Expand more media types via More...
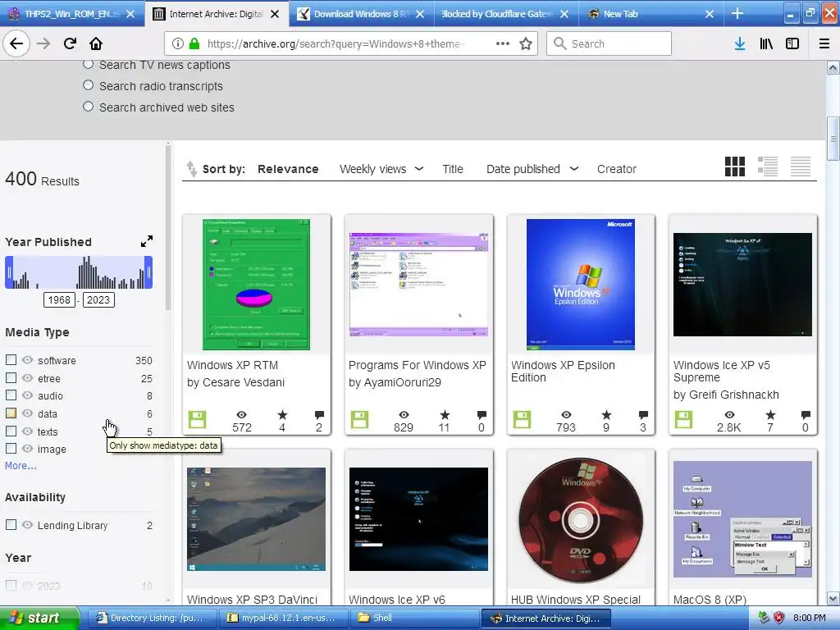840x630 pixels. click(21, 466)
